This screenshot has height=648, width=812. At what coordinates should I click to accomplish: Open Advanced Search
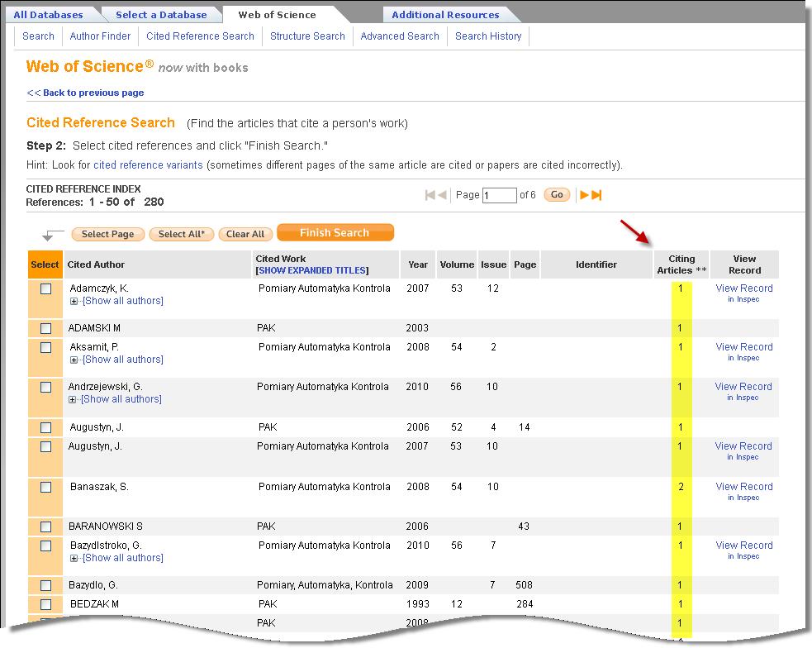400,36
